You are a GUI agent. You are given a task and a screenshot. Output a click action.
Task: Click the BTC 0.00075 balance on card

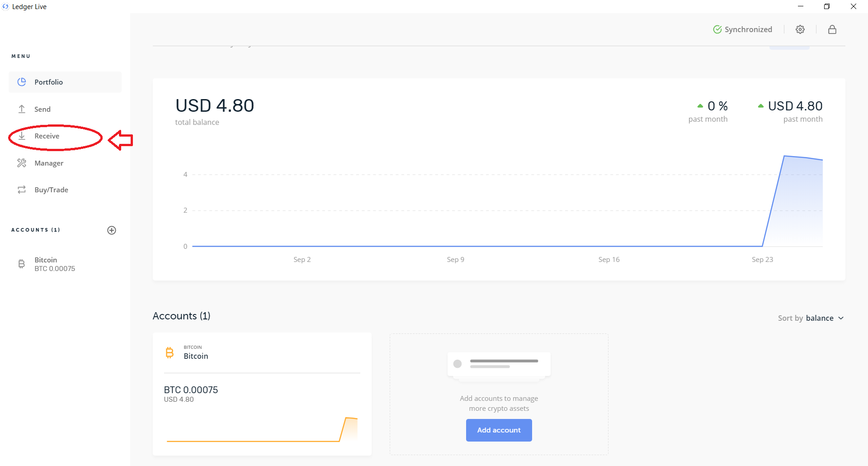click(191, 390)
